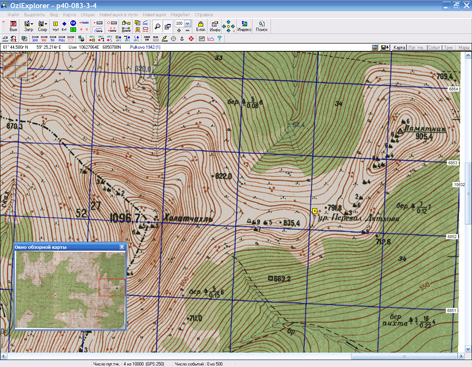Click the Вых exit toolbar icon

13,26
